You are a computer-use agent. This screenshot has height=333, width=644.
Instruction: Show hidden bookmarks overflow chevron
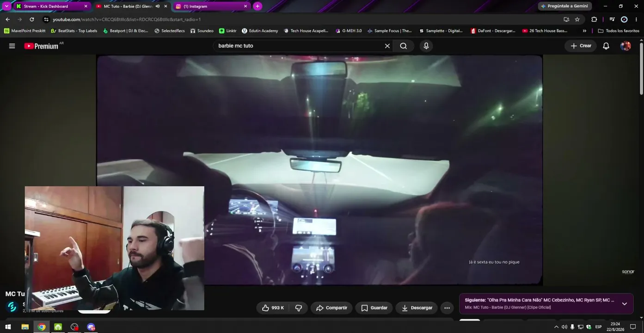pos(584,31)
